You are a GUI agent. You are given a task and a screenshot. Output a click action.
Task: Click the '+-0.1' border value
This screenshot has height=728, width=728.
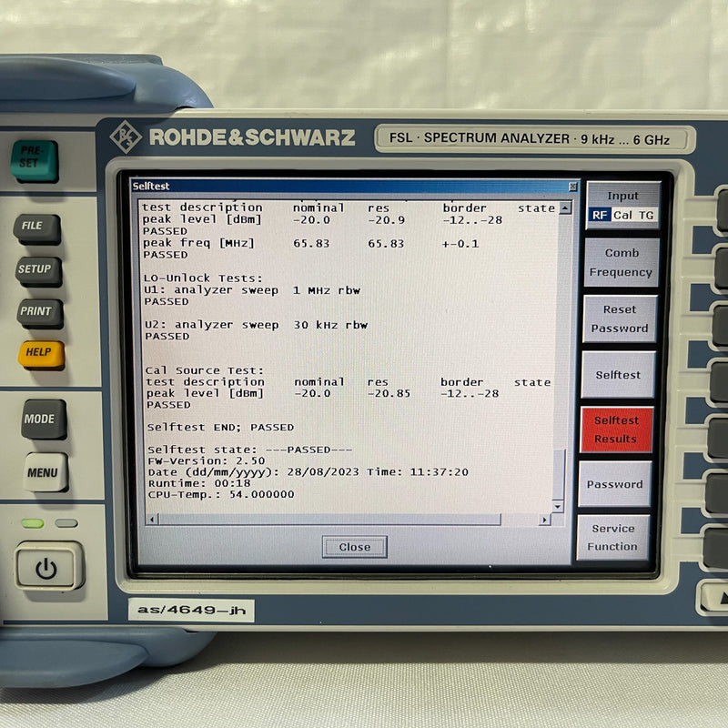coord(460,244)
